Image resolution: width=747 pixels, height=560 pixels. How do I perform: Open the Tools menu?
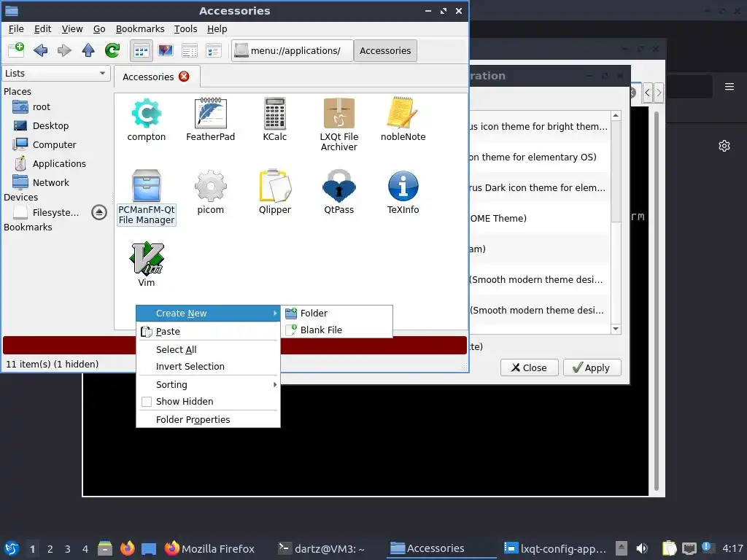click(185, 29)
